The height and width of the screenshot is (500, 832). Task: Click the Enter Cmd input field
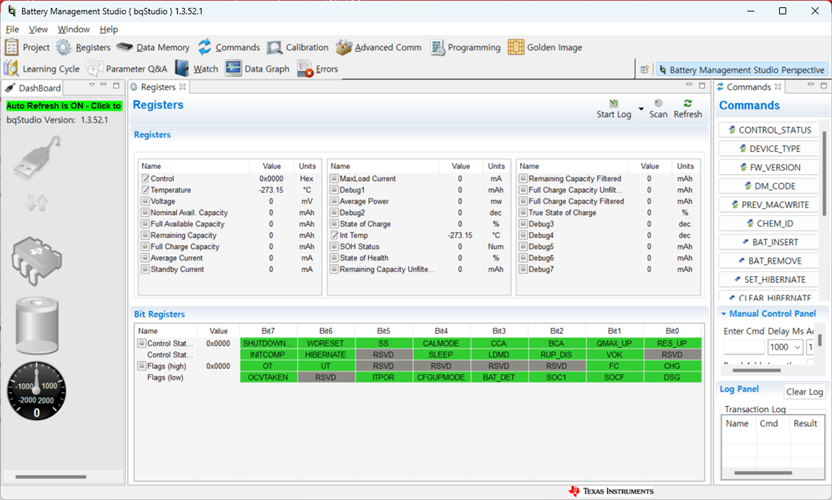tap(744, 347)
